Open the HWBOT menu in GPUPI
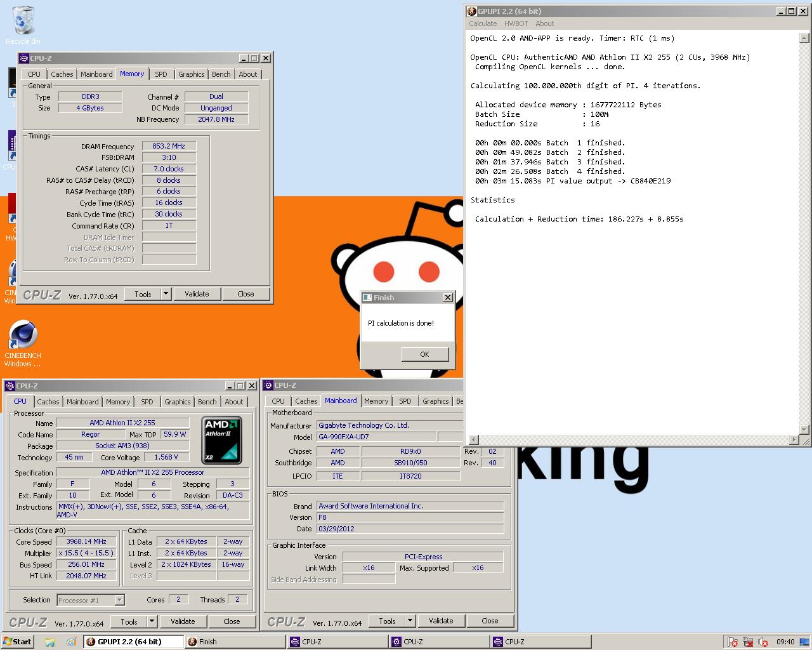 pyautogui.click(x=516, y=23)
